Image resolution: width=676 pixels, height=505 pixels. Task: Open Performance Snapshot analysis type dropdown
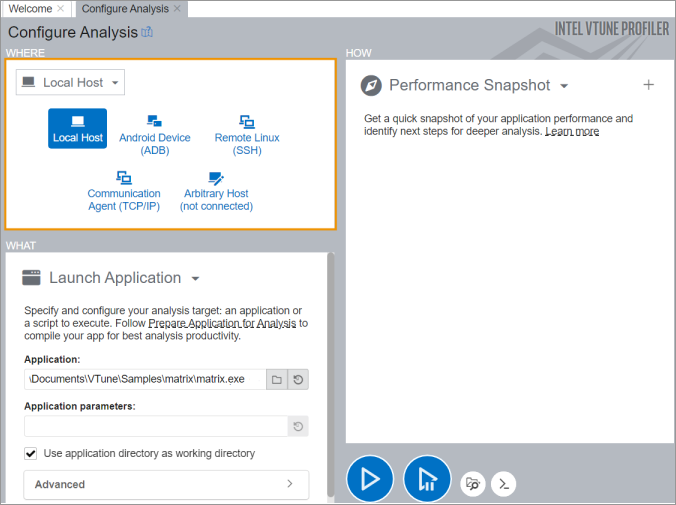(x=564, y=86)
